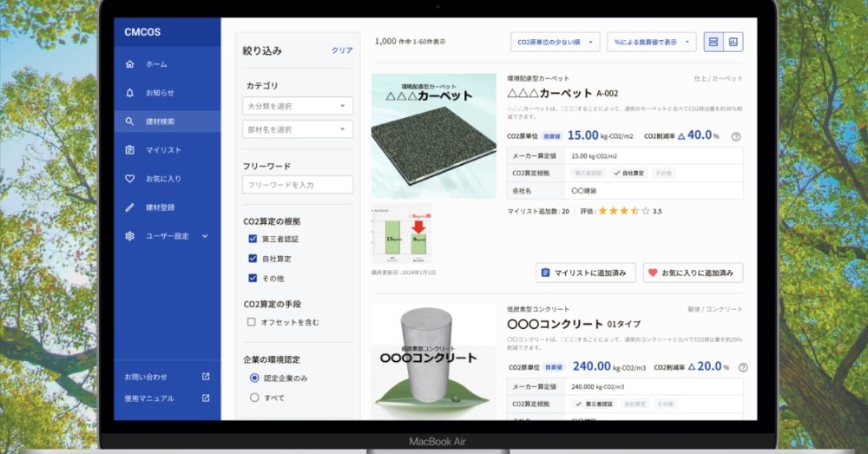This screenshot has height=454, width=868.
Task: Open 大分類を選択 dropdown
Action: click(x=298, y=106)
